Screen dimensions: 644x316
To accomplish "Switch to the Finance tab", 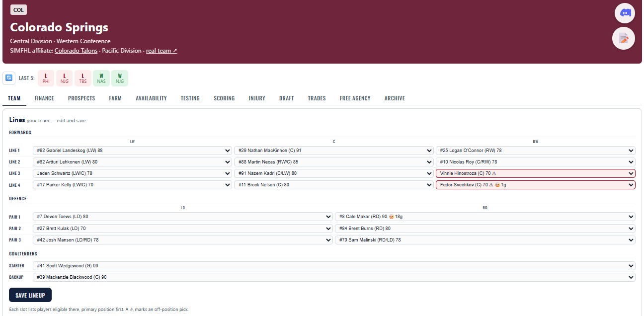I will pos(44,98).
